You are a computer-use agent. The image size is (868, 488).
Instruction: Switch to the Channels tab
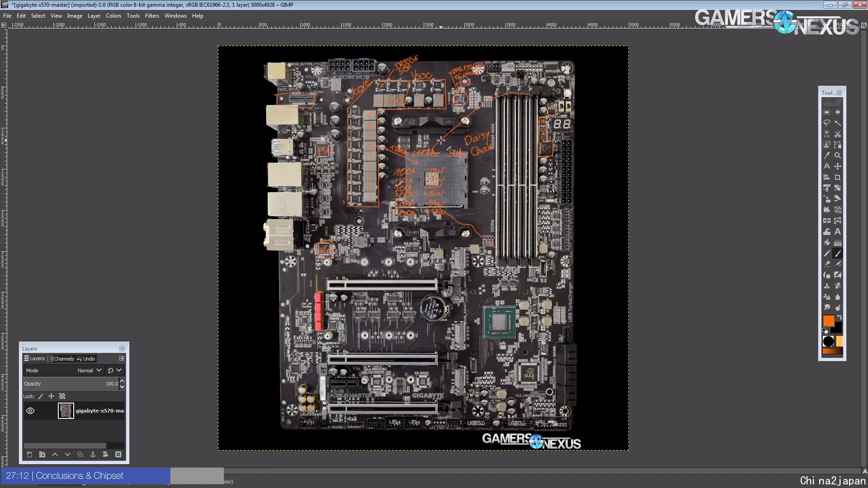click(61, 359)
